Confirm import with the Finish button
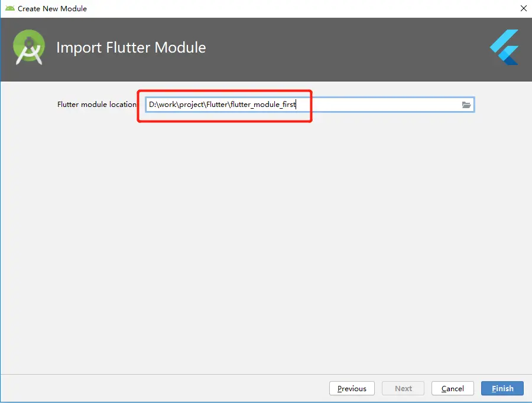The image size is (532, 403). click(x=502, y=388)
